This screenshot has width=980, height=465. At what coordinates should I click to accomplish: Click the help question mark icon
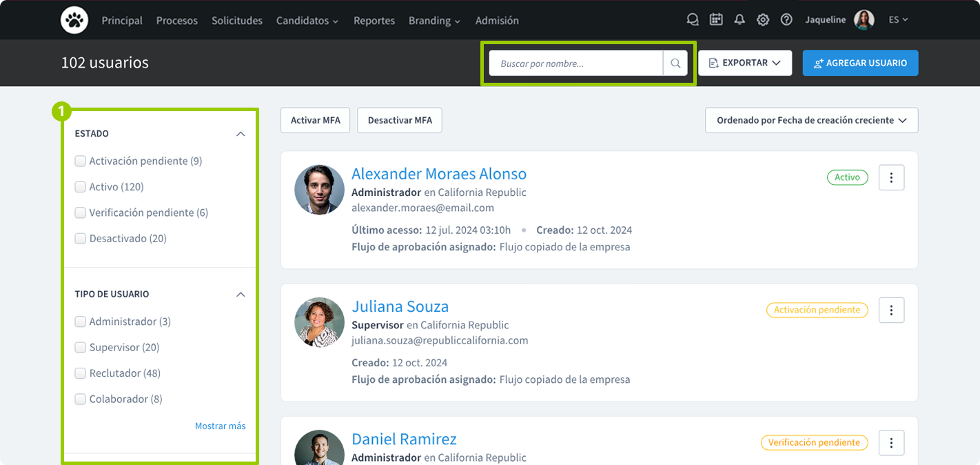tap(786, 20)
